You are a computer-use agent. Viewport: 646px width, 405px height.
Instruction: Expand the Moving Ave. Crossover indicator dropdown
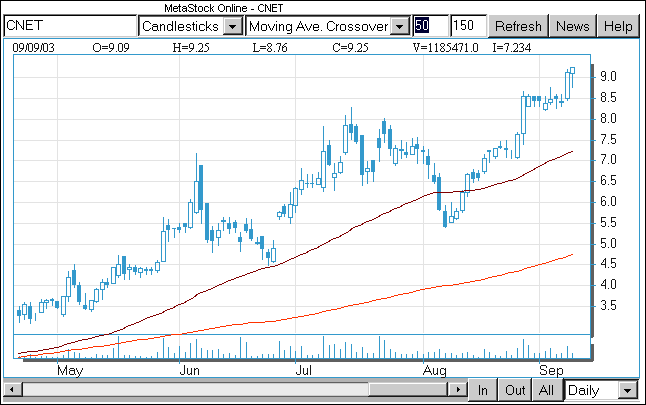tap(399, 27)
